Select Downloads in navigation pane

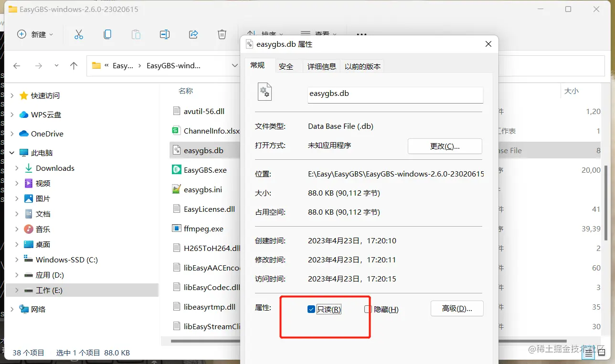(x=55, y=168)
